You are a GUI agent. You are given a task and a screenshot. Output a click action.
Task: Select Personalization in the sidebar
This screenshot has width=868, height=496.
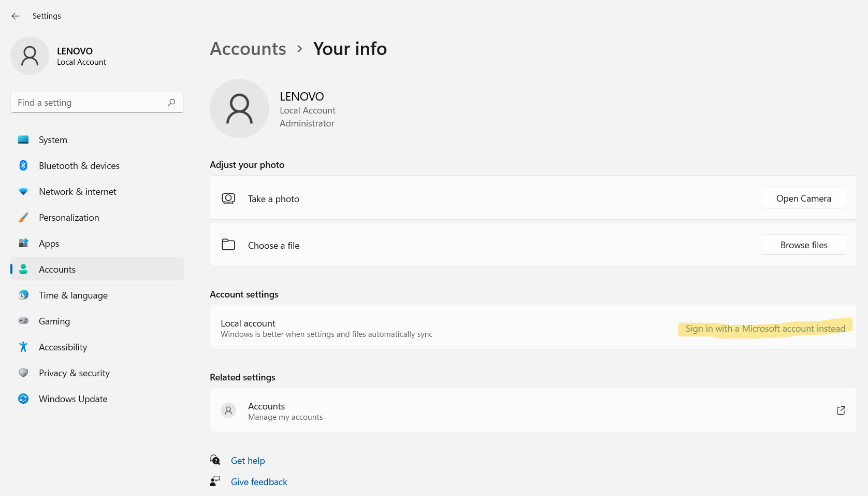(x=69, y=218)
